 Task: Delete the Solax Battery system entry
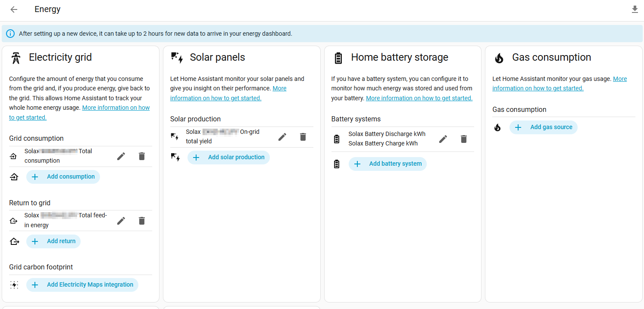point(464,139)
